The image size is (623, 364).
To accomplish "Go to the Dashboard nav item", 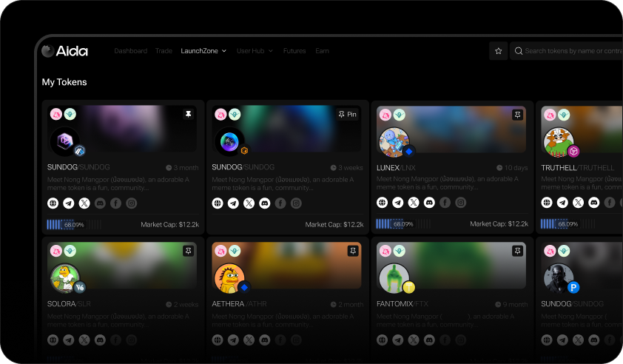I will coord(130,51).
